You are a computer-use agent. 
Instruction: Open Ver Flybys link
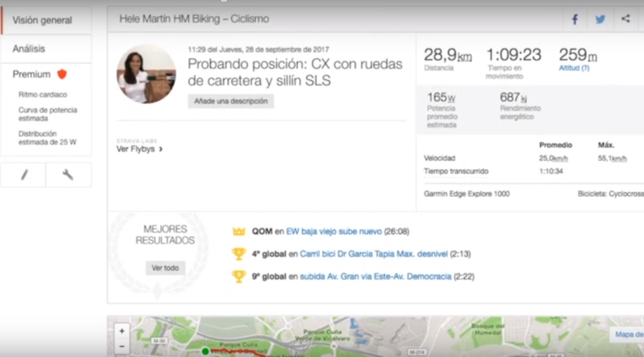pos(139,149)
